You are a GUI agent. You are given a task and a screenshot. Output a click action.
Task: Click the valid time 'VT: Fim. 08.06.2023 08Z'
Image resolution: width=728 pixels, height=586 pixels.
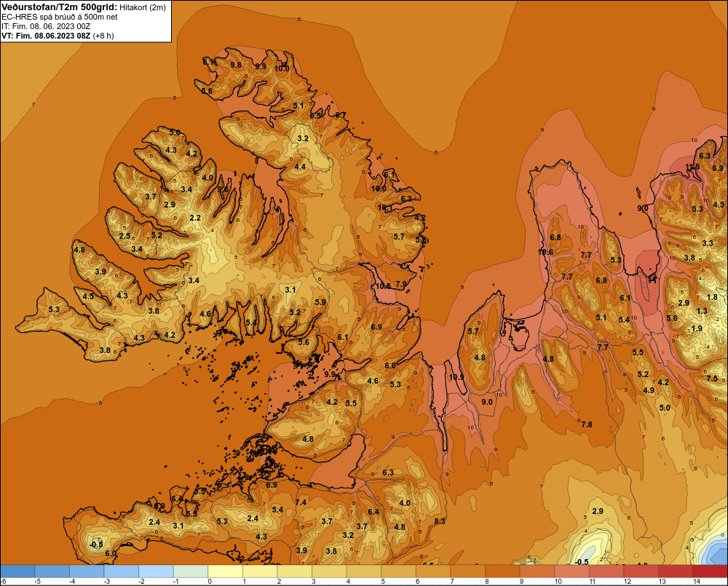[x=46, y=36]
